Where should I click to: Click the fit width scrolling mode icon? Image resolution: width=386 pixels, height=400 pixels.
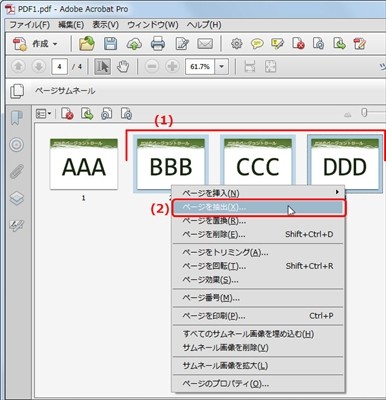[250, 67]
